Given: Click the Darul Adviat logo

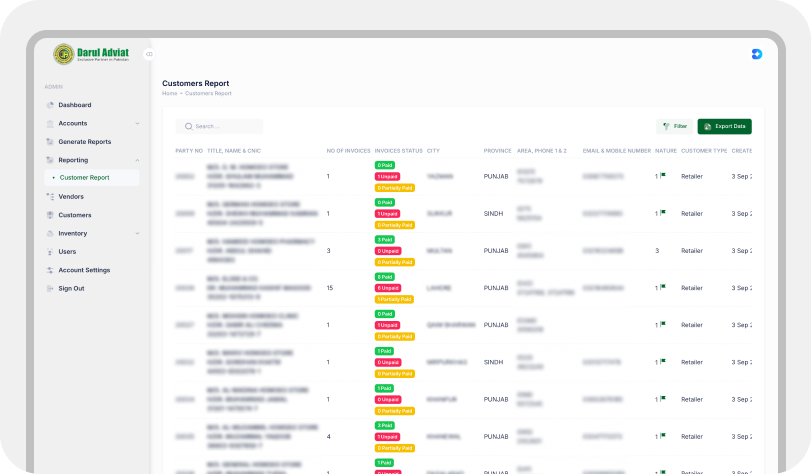Looking at the screenshot, I should (x=92, y=54).
